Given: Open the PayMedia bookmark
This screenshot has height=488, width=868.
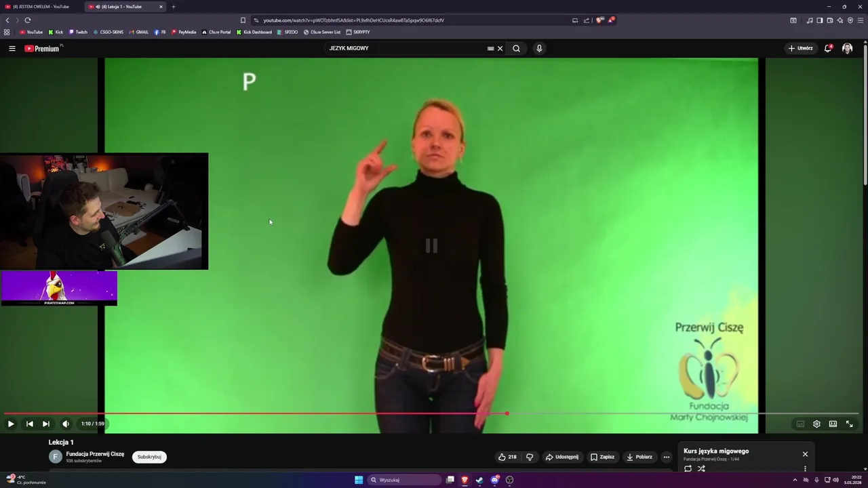Looking at the screenshot, I should (184, 32).
